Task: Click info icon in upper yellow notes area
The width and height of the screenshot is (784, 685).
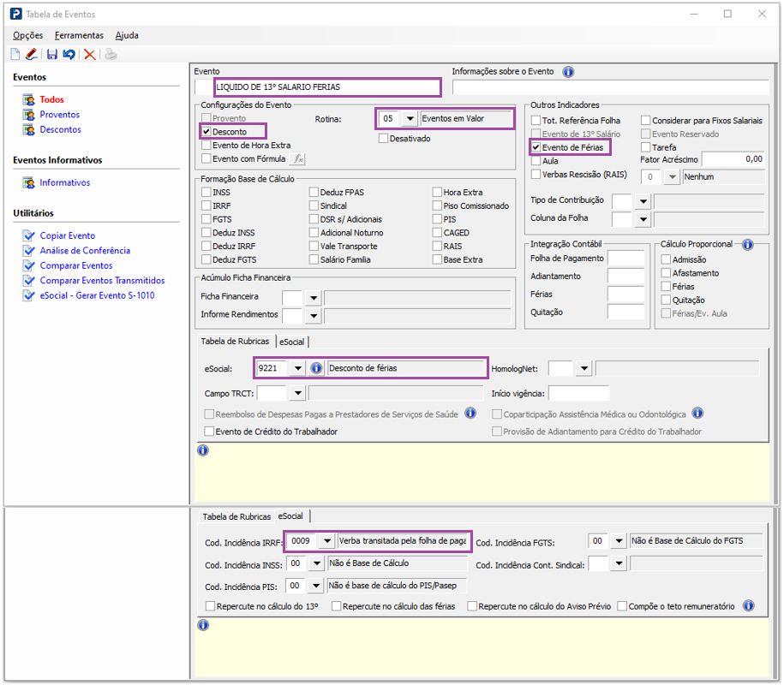Action: click(x=202, y=450)
